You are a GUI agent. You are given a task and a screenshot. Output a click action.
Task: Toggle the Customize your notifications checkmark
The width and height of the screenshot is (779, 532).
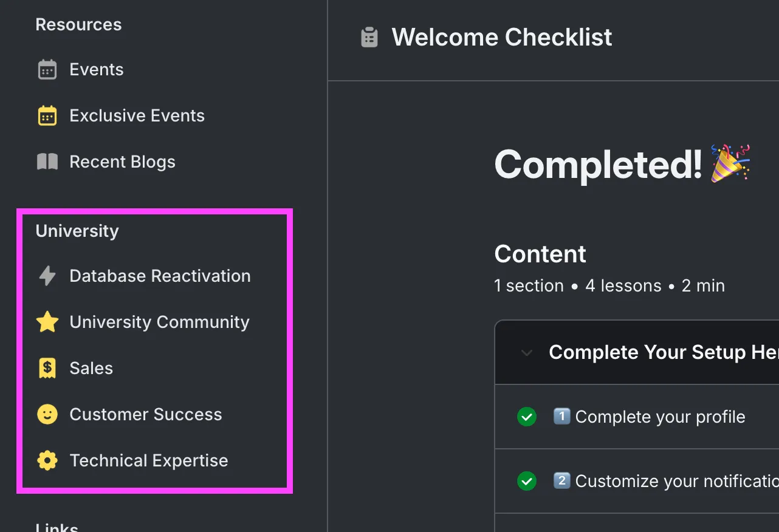coord(527,482)
